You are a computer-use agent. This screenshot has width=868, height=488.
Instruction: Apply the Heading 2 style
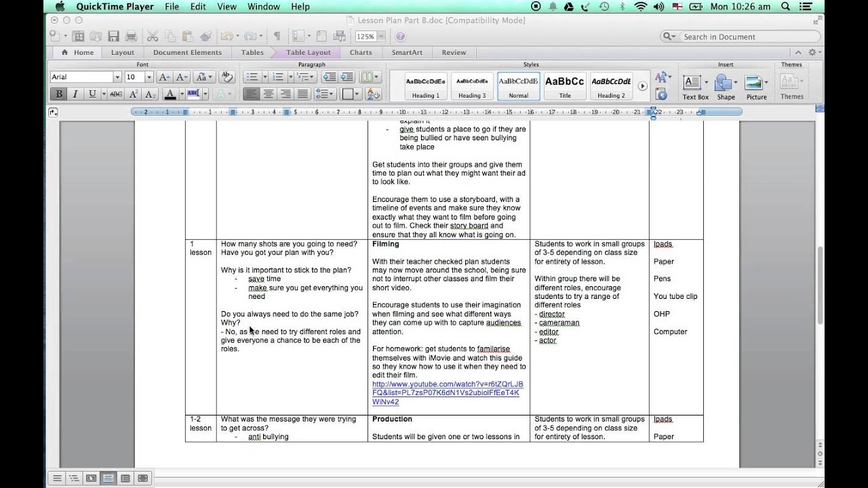coord(611,86)
